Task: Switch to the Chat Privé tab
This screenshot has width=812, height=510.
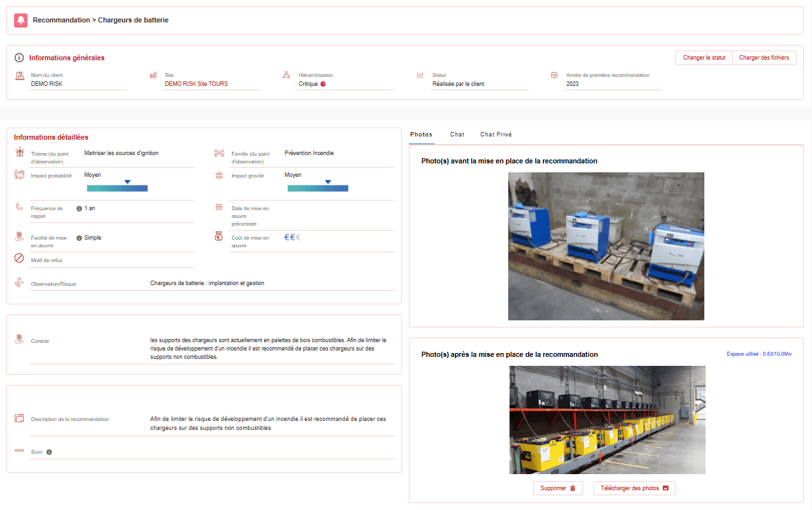Action: [496, 135]
